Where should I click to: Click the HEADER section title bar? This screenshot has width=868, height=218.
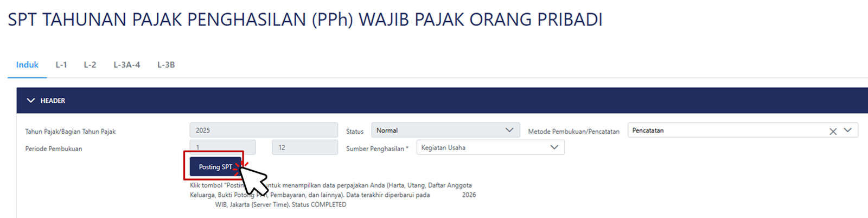[434, 101]
